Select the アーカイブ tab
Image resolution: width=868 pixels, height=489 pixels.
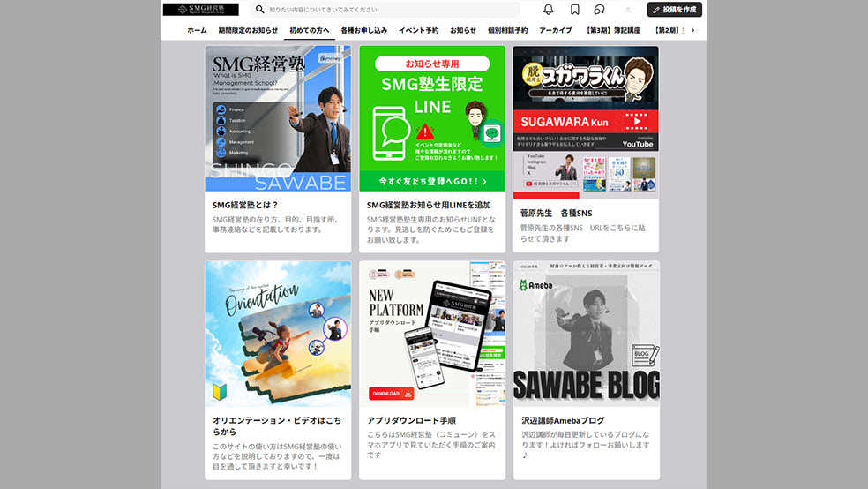(x=556, y=30)
